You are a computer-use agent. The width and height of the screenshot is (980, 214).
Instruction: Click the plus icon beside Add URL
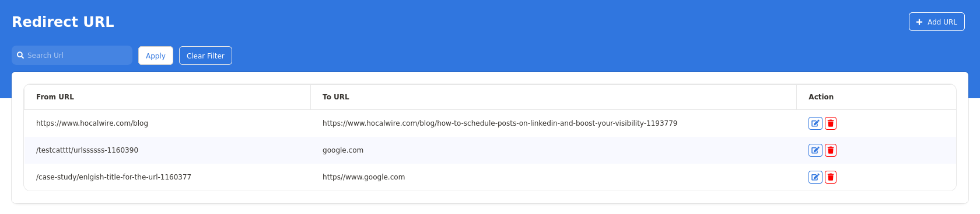point(919,22)
